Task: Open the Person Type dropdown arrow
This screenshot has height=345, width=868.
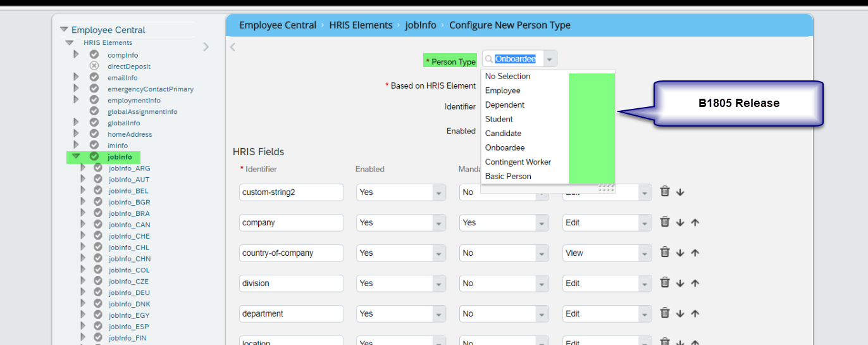Action: pos(550,59)
